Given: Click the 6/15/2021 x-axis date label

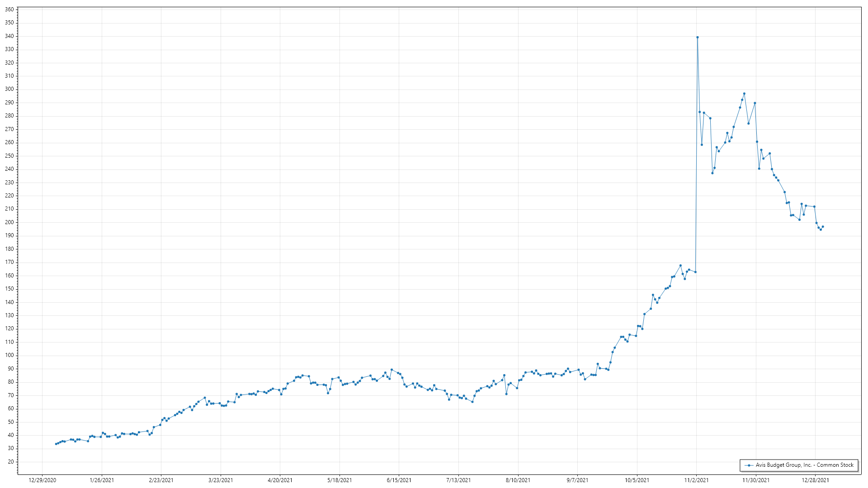Looking at the screenshot, I should click(x=399, y=480).
